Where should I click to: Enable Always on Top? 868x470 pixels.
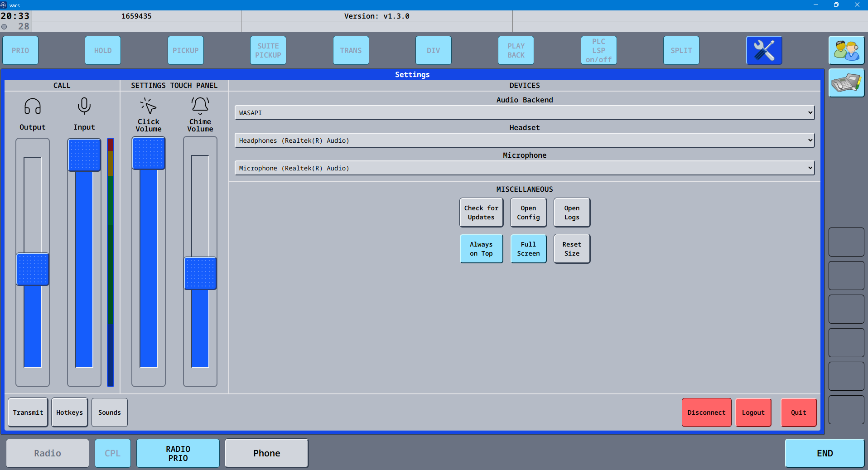point(481,249)
